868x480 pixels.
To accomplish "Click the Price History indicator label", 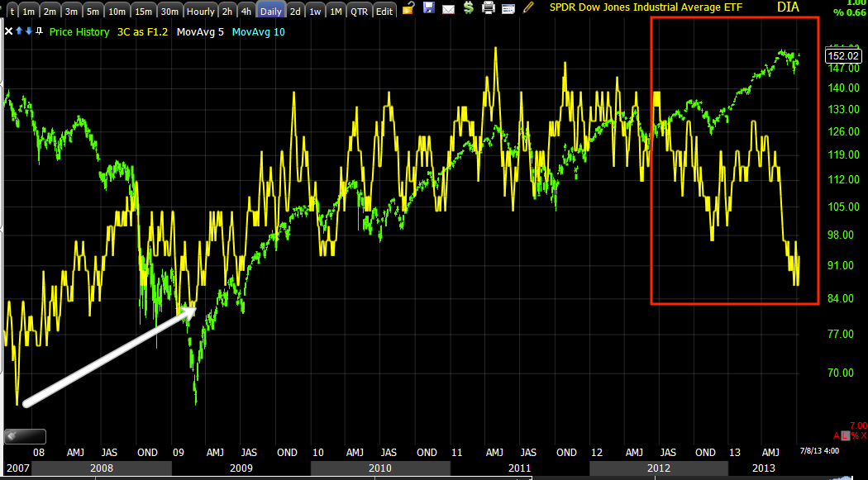I will click(79, 32).
